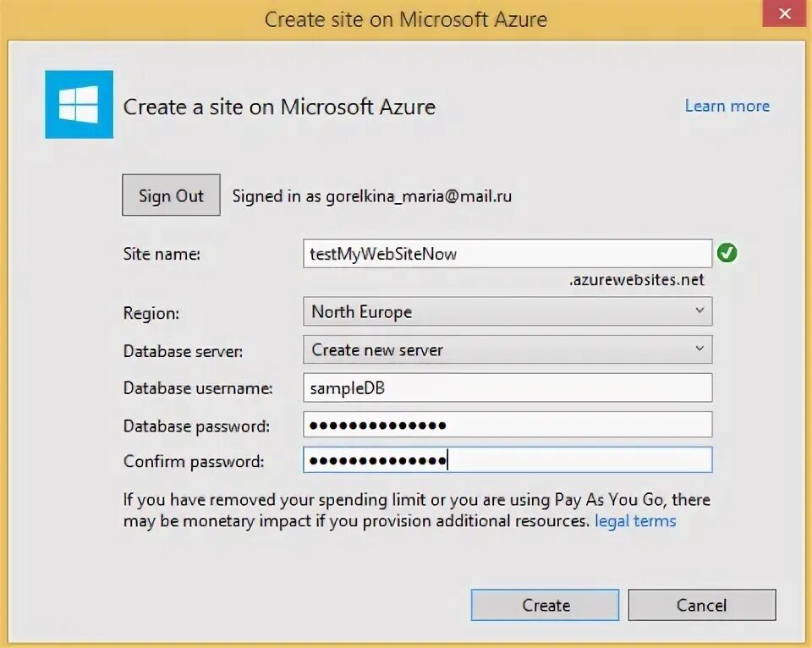Expand the Database server dropdown arrow
Image resolution: width=812 pixels, height=648 pixels.
coord(700,349)
